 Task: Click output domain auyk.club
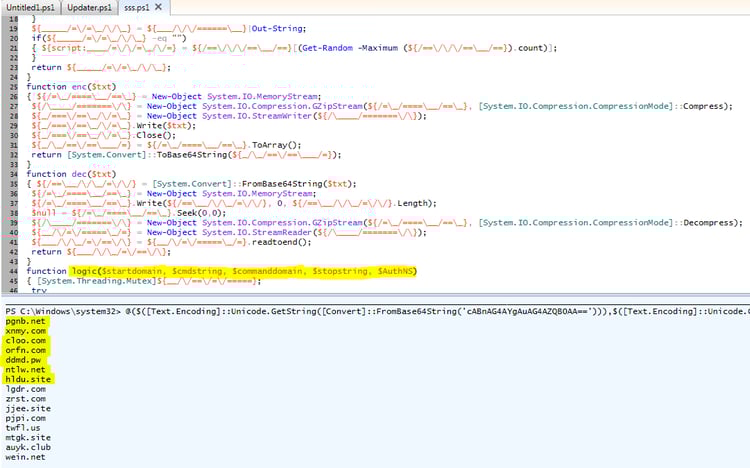(28, 447)
